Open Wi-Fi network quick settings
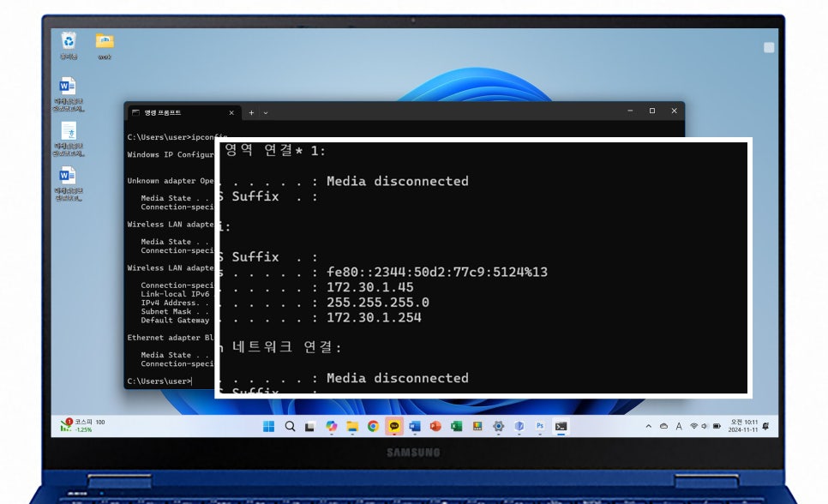Screen dimensions: 828x504 [694, 426]
